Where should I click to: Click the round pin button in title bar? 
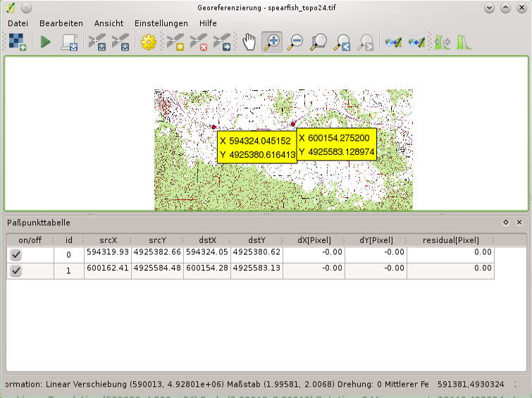(26, 8)
